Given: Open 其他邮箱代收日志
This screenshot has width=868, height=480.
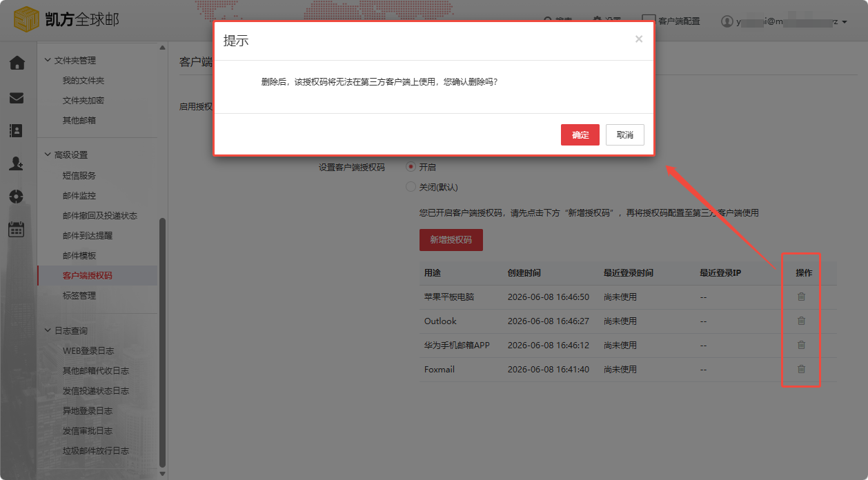Looking at the screenshot, I should (x=96, y=371).
